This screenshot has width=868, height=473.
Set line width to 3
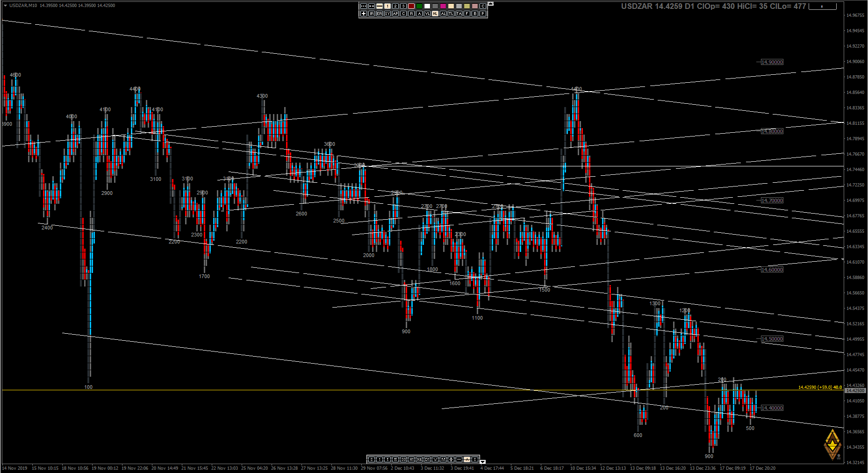point(403,6)
